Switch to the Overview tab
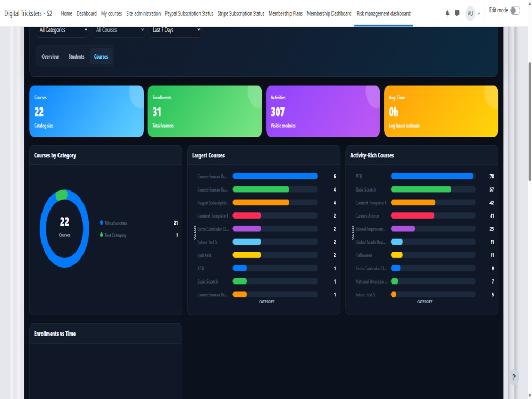 click(x=50, y=57)
